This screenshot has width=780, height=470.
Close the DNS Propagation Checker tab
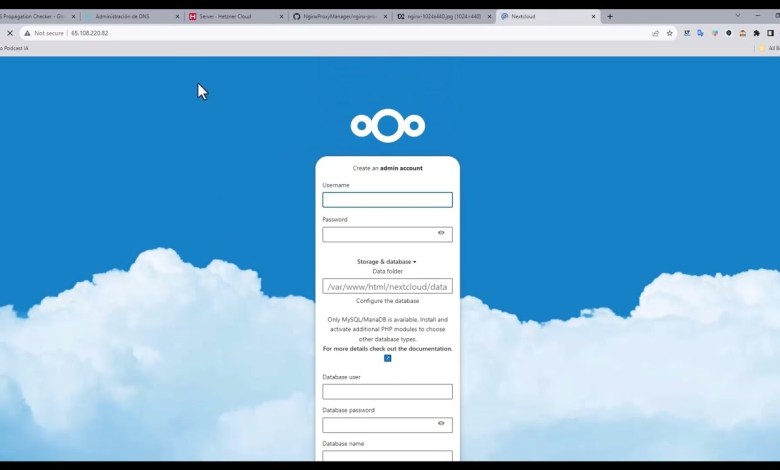pyautogui.click(x=73, y=16)
